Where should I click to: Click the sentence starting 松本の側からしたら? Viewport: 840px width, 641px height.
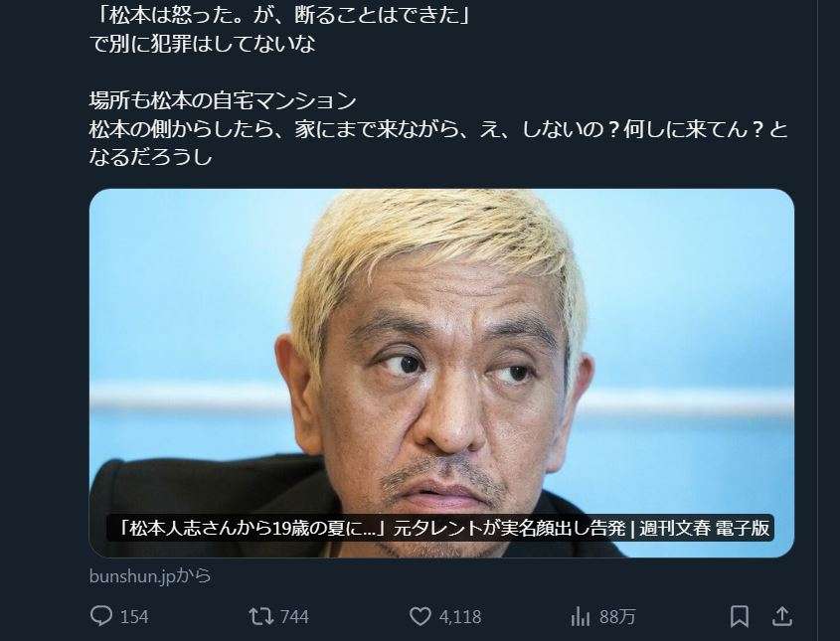point(438,129)
